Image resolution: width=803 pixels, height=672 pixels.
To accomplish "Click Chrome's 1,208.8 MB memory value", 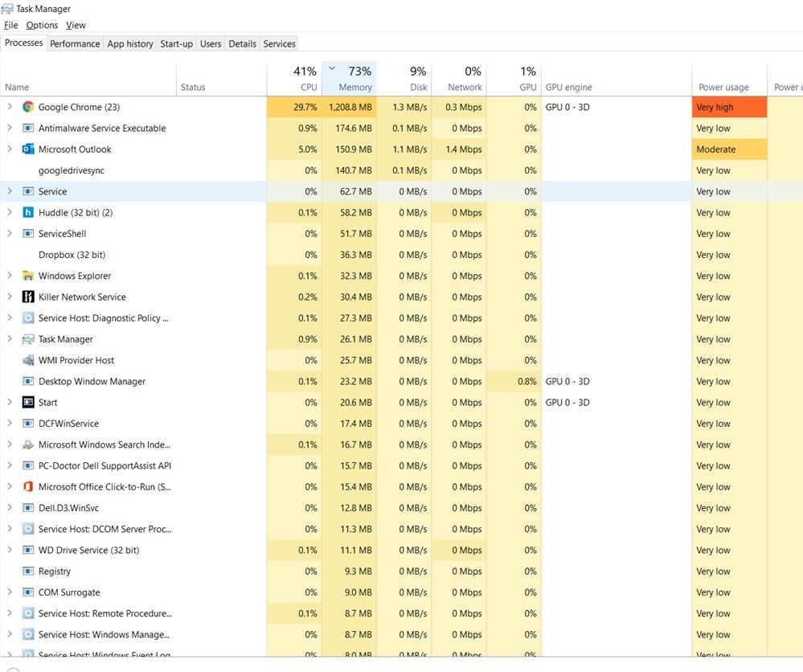I will (350, 107).
